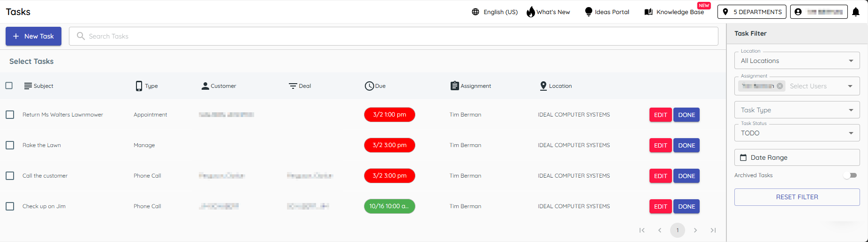
Task: Edit the Return Ms Walters Lawnmower task
Action: tap(660, 115)
